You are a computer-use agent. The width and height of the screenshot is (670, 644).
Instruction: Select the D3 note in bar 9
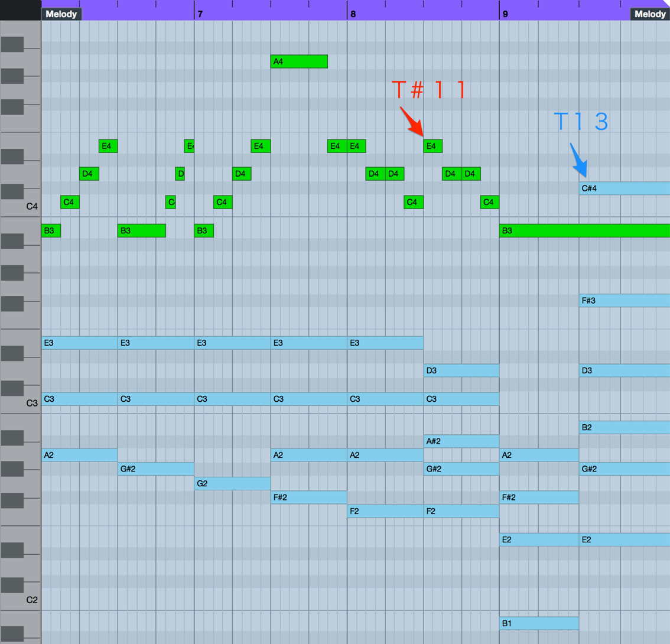point(625,370)
